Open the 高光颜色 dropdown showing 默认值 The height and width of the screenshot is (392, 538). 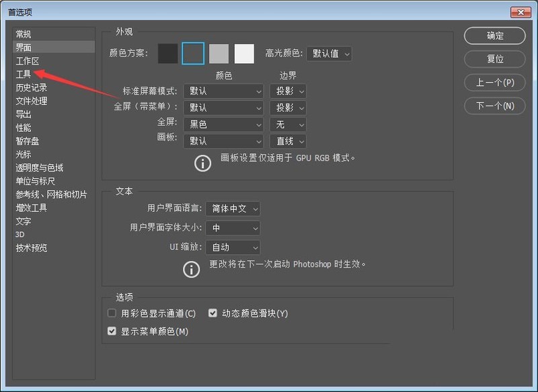point(329,54)
